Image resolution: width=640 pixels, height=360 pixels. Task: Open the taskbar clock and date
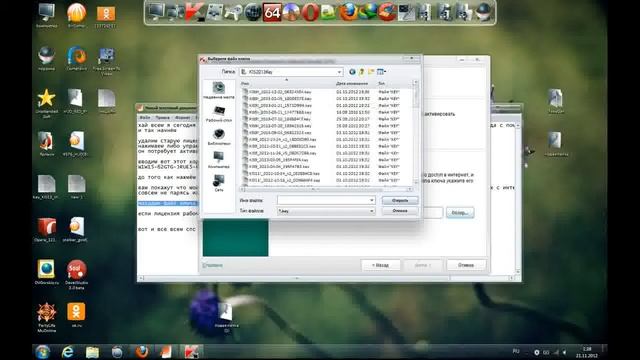coord(587,352)
